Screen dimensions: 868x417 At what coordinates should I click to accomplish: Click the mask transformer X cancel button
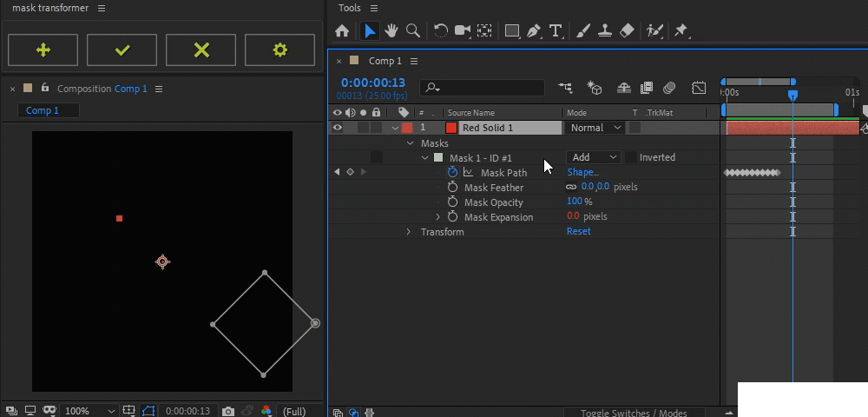click(x=201, y=50)
